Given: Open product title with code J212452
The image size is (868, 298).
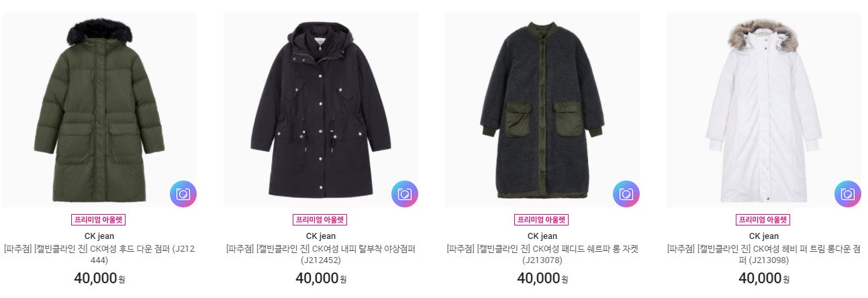Looking at the screenshot, I should pyautogui.click(x=321, y=254).
